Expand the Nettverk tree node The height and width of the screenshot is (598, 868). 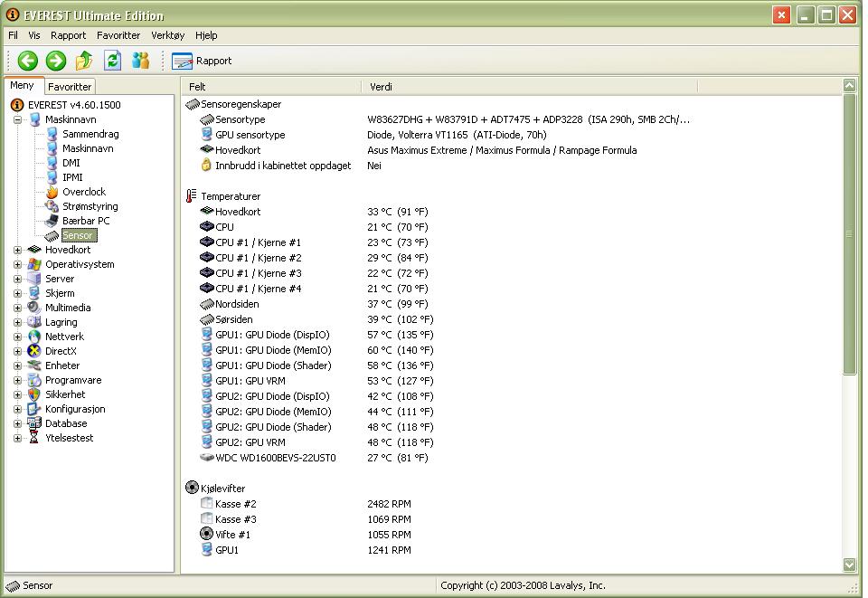pos(18,337)
